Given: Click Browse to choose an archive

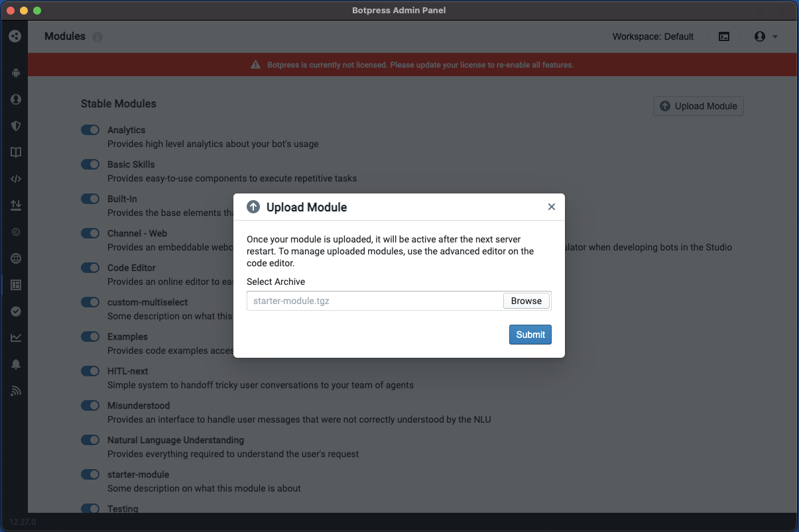Looking at the screenshot, I should pos(526,301).
